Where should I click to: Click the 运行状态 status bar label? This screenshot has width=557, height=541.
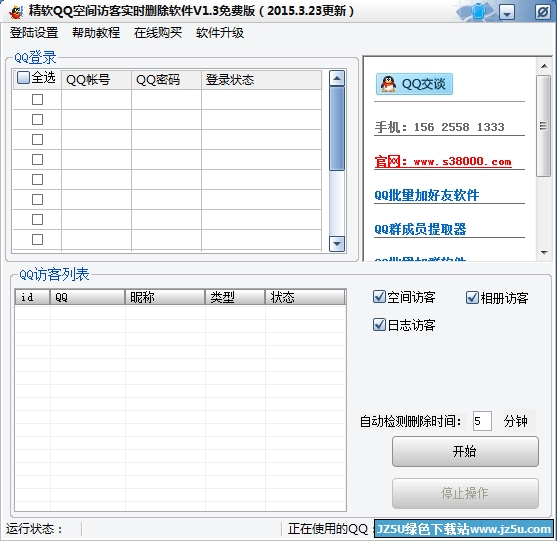pos(34,529)
